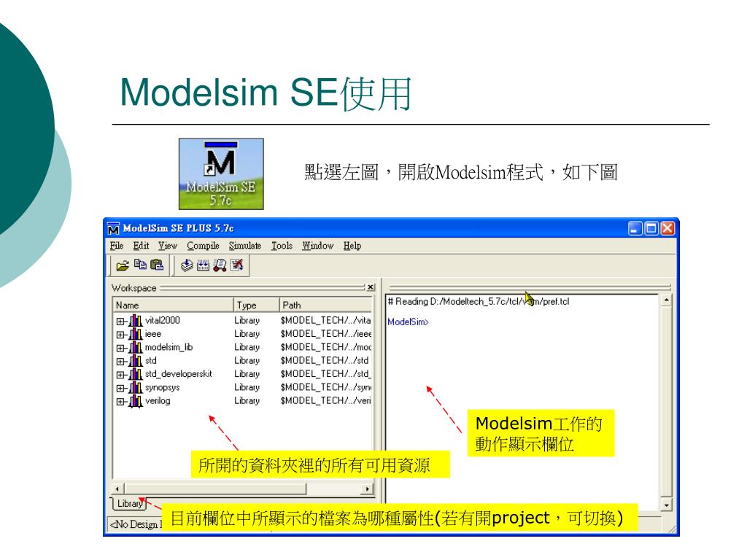
Task: Click the Workspace pane title label
Action: [134, 288]
